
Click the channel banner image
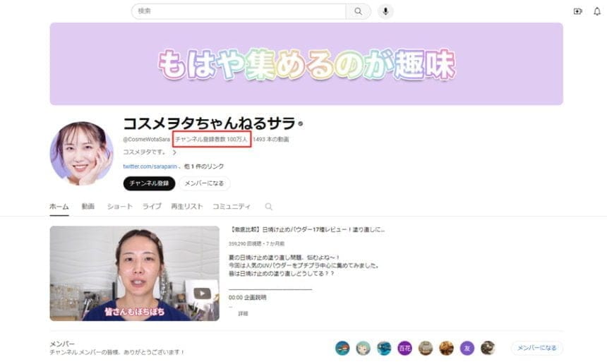click(306, 63)
